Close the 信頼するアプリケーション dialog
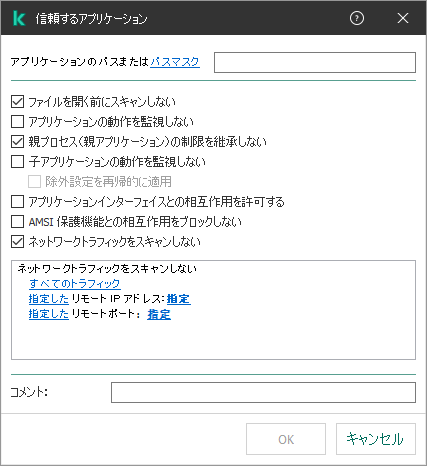The width and height of the screenshot is (427, 466). (x=403, y=18)
